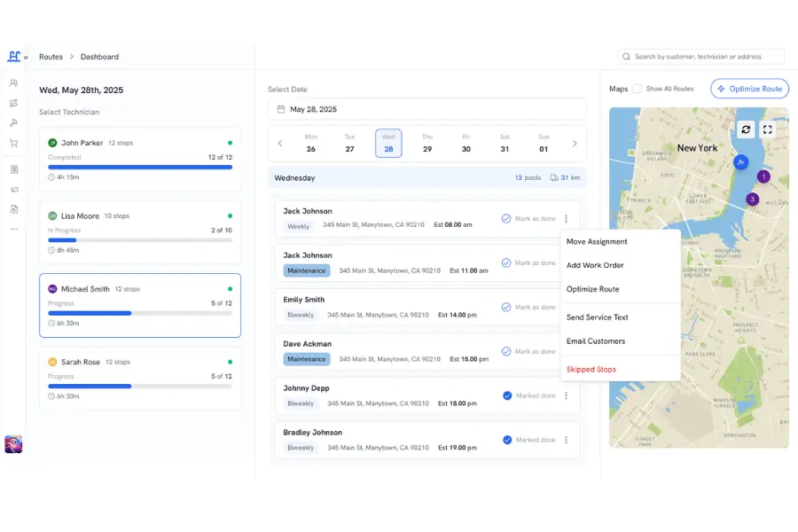
Task: Click the calendar icon in date field
Action: click(281, 109)
